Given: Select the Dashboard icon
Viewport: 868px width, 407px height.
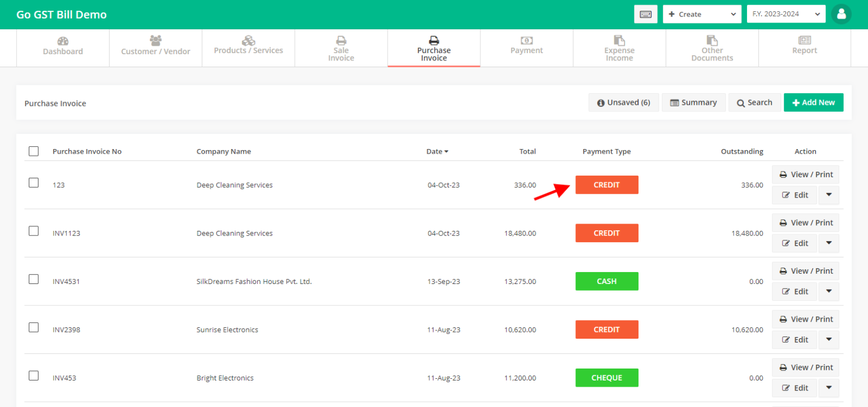Looking at the screenshot, I should click(x=62, y=41).
